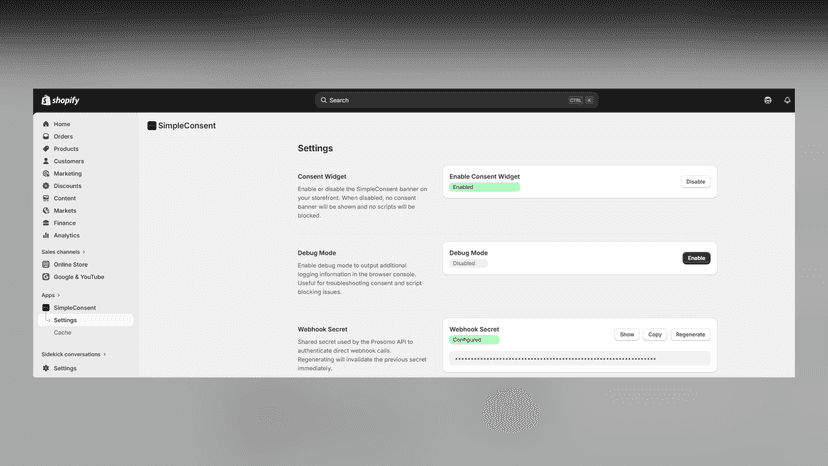Image resolution: width=828 pixels, height=466 pixels.
Task: Enable Debug Mode
Action: click(x=696, y=258)
